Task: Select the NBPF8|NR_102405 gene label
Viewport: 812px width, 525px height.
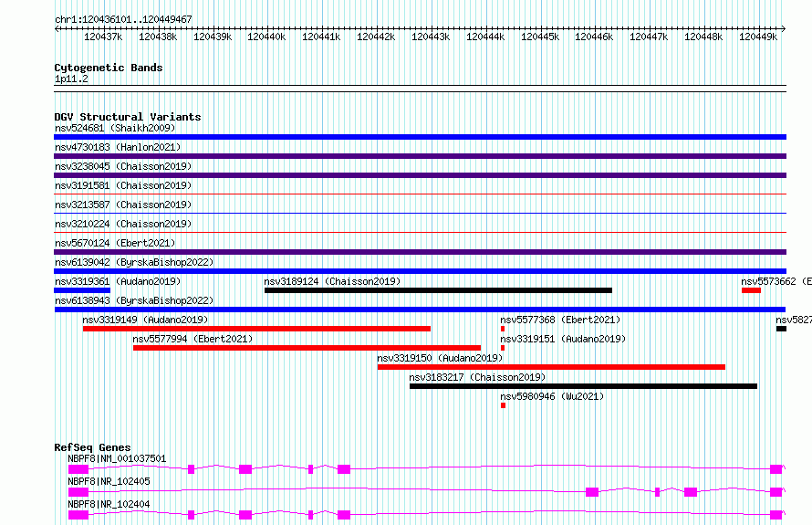Action: pyautogui.click(x=109, y=481)
